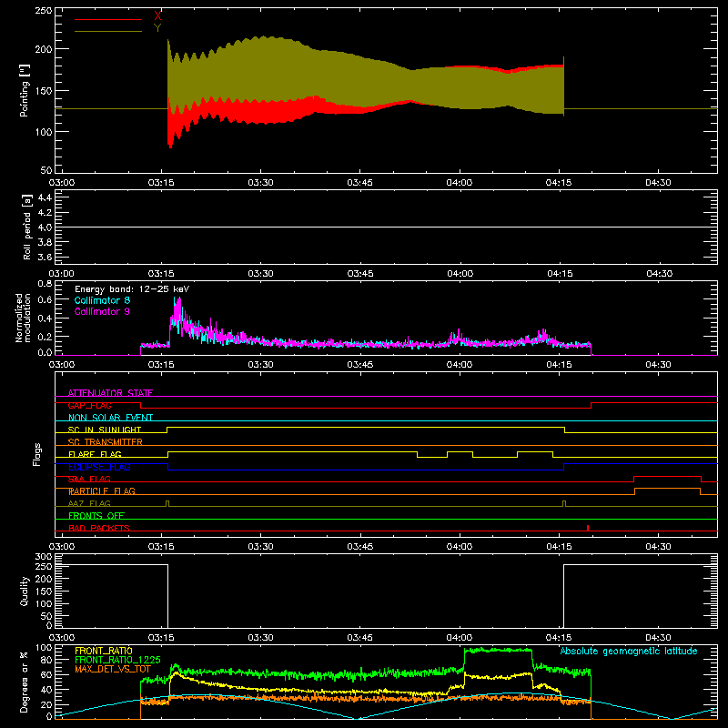Click the "03:15" time label under the Pointing plot

pos(161,183)
